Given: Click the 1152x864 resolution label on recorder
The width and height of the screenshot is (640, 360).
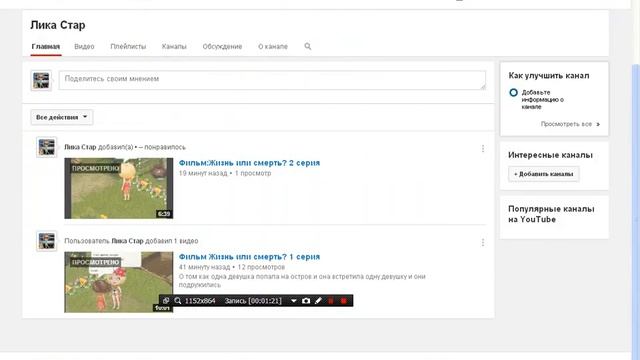Looking at the screenshot, I should click(200, 301).
